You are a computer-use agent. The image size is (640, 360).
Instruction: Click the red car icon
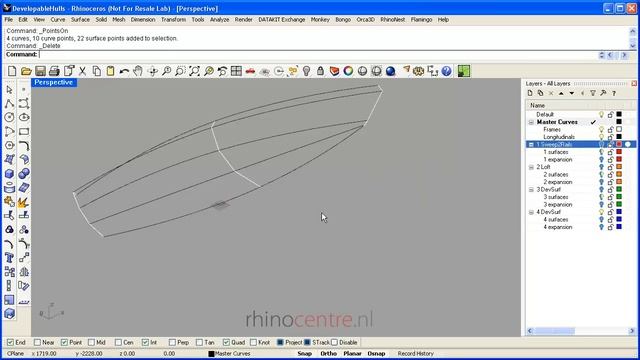click(x=250, y=71)
